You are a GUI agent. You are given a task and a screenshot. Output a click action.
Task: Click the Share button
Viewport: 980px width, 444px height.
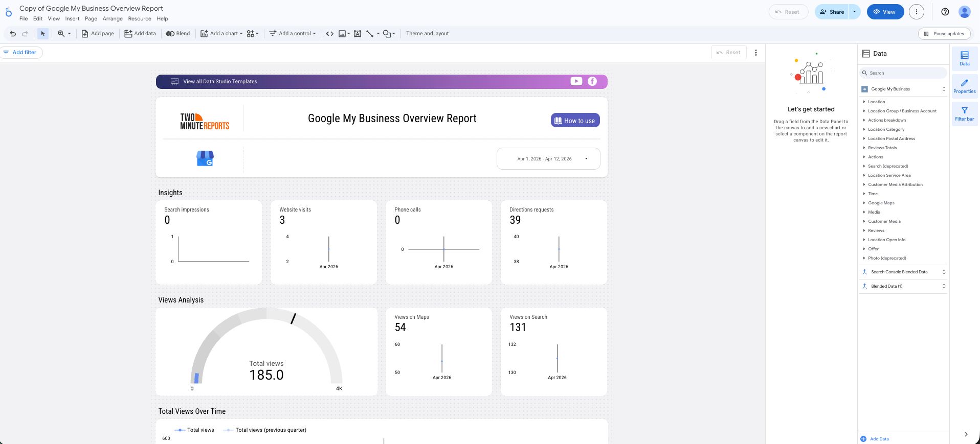click(832, 12)
